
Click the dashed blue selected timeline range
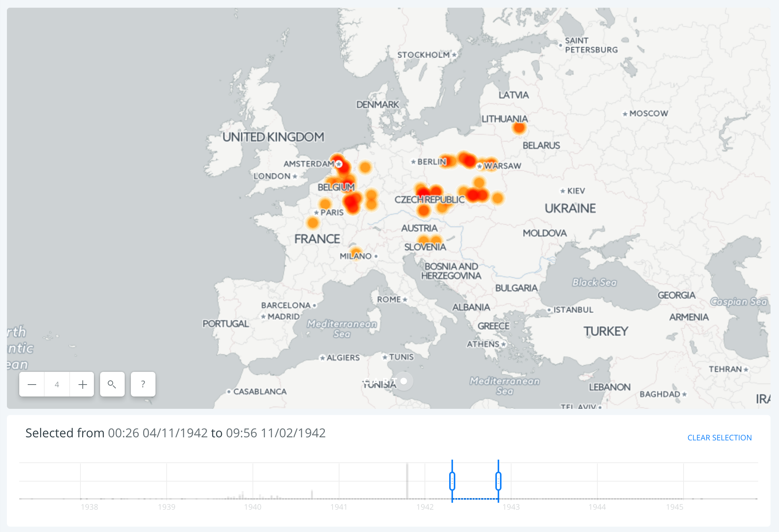click(x=475, y=499)
